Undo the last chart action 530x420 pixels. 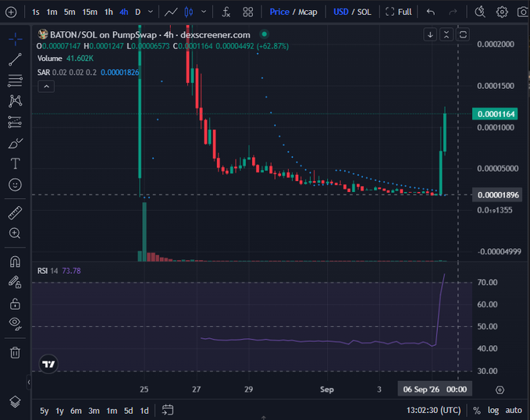[430, 12]
